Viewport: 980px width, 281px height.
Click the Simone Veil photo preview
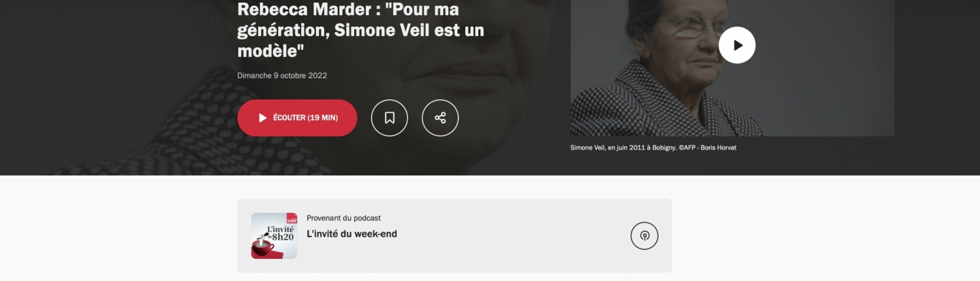732,68
